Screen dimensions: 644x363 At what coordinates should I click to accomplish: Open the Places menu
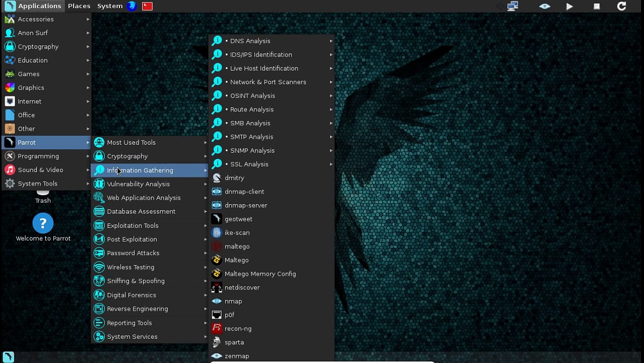[79, 6]
